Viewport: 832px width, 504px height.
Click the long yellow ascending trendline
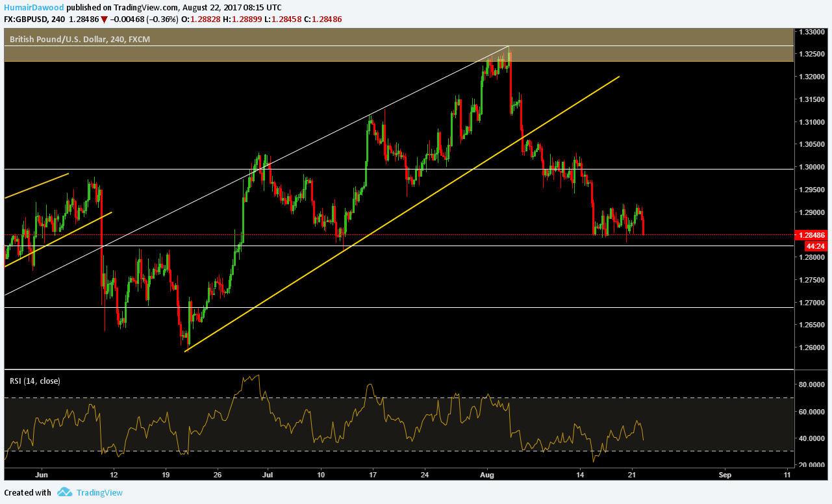pos(403,214)
